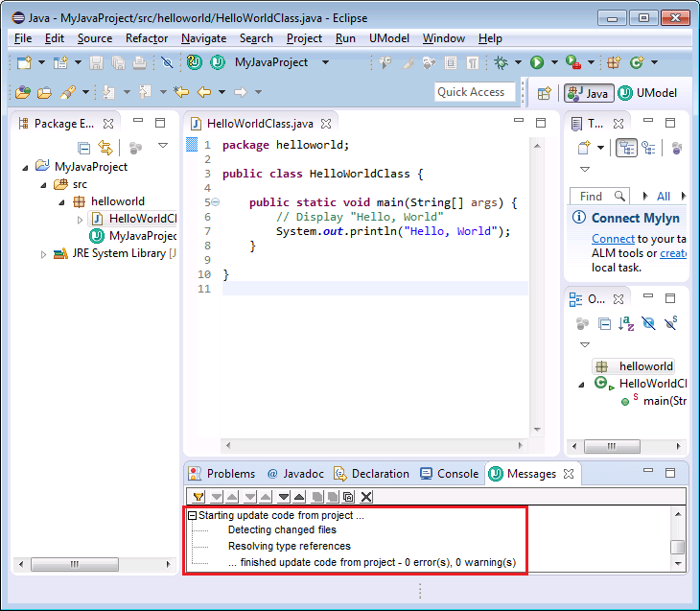Click the filter funnel icon in Messages
This screenshot has height=611, width=700.
tap(198, 496)
